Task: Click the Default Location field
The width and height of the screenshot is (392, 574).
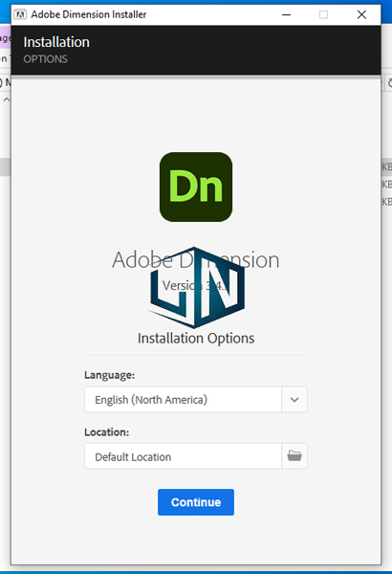Action: point(183,455)
